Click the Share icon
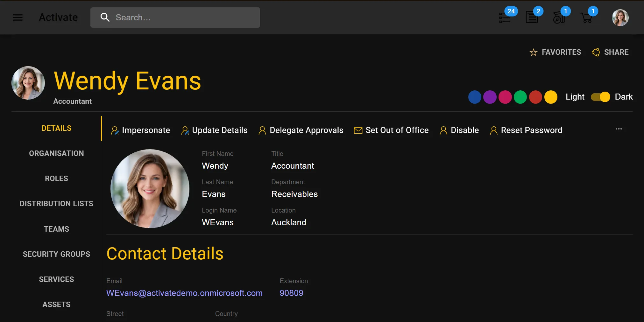The image size is (644, 322). [x=596, y=52]
